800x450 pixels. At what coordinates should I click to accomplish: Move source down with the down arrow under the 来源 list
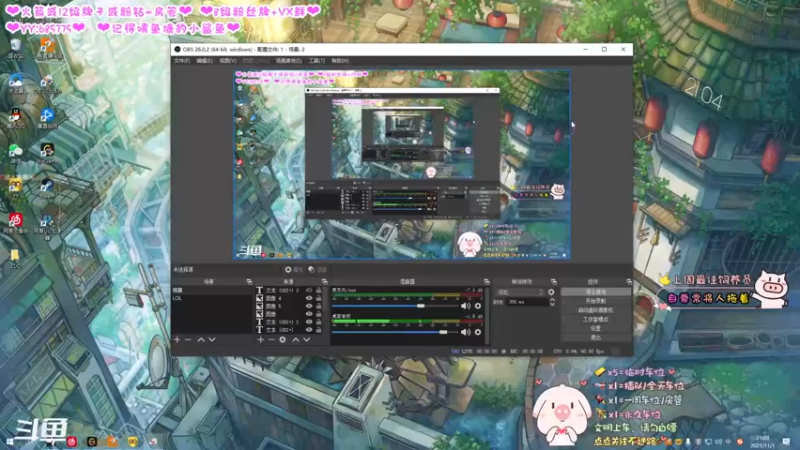click(307, 339)
